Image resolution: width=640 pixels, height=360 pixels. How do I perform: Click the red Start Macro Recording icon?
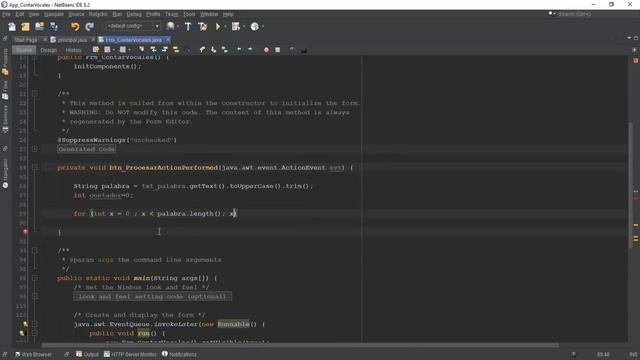click(x=266, y=50)
